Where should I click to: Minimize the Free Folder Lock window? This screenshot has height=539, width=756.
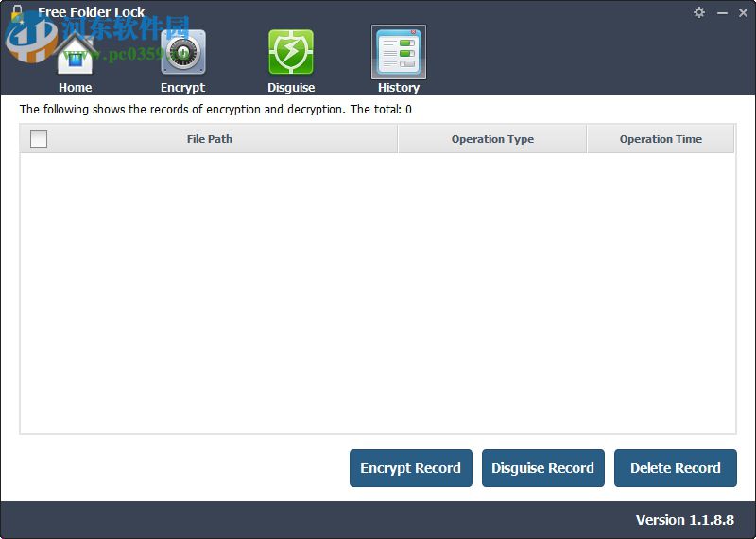click(722, 13)
